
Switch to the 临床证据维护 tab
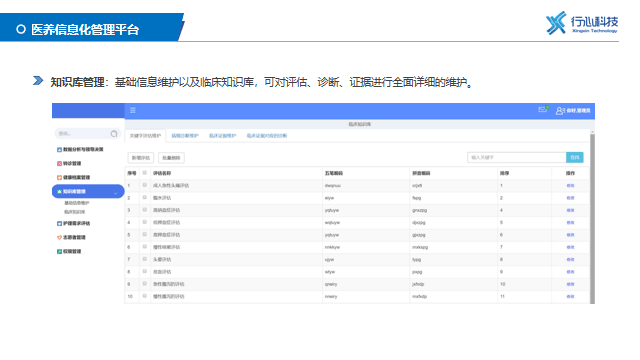point(222,136)
